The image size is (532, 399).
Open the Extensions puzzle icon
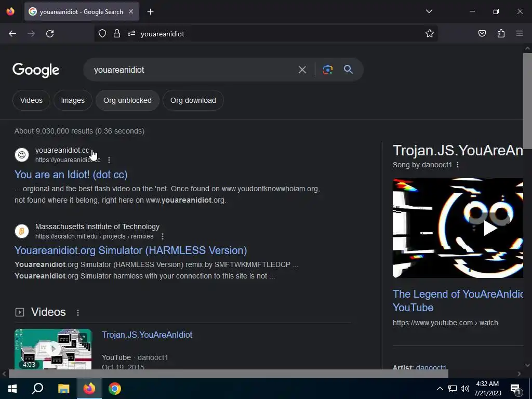(501, 34)
